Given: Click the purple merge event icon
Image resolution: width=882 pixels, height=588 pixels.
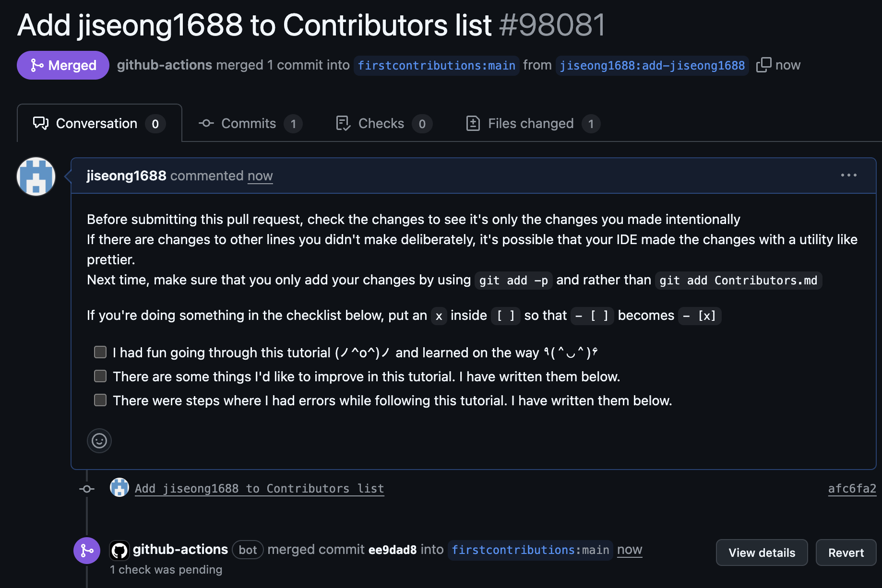Looking at the screenshot, I should [x=87, y=551].
